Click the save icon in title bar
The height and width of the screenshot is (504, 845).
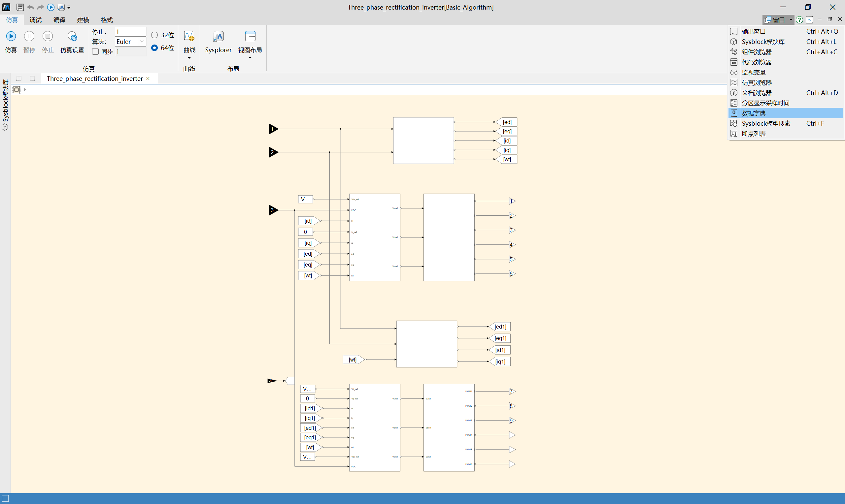[x=20, y=7]
